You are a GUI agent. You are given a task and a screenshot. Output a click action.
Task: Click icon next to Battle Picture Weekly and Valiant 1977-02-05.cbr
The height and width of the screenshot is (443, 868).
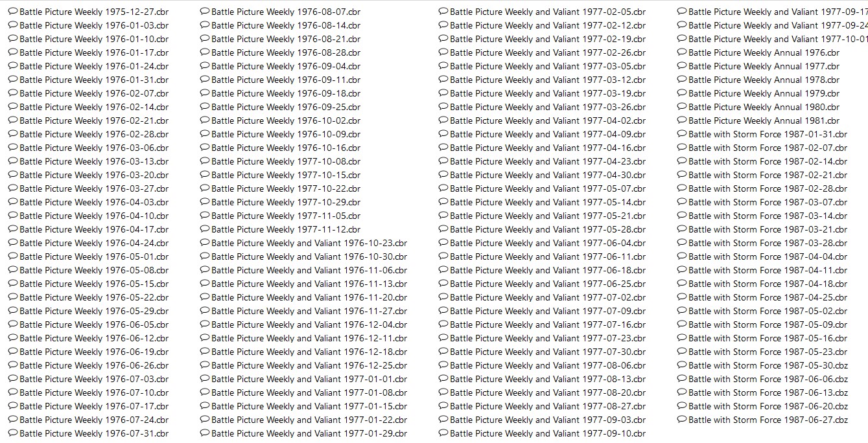[443, 12]
